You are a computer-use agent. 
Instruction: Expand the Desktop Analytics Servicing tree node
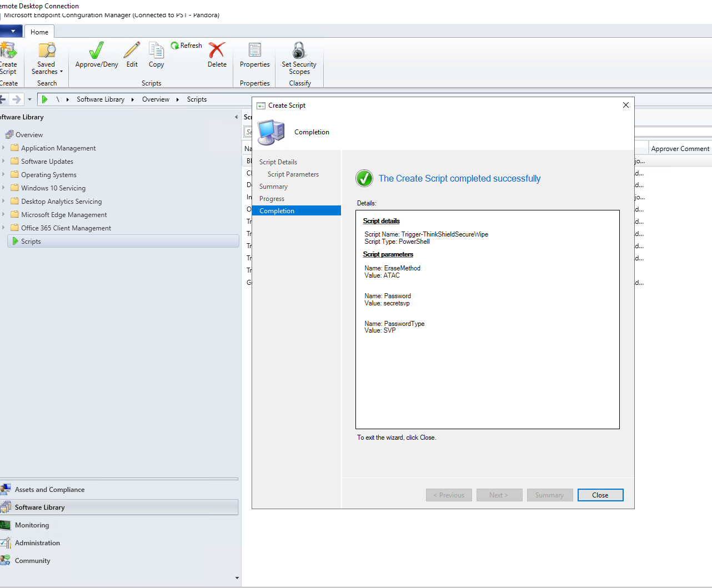3,201
